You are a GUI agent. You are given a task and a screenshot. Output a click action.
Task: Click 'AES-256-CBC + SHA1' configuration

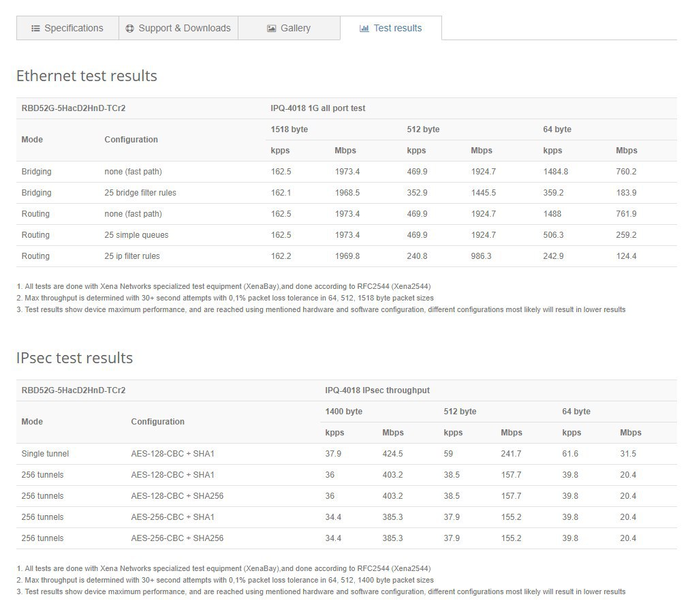pos(172,517)
